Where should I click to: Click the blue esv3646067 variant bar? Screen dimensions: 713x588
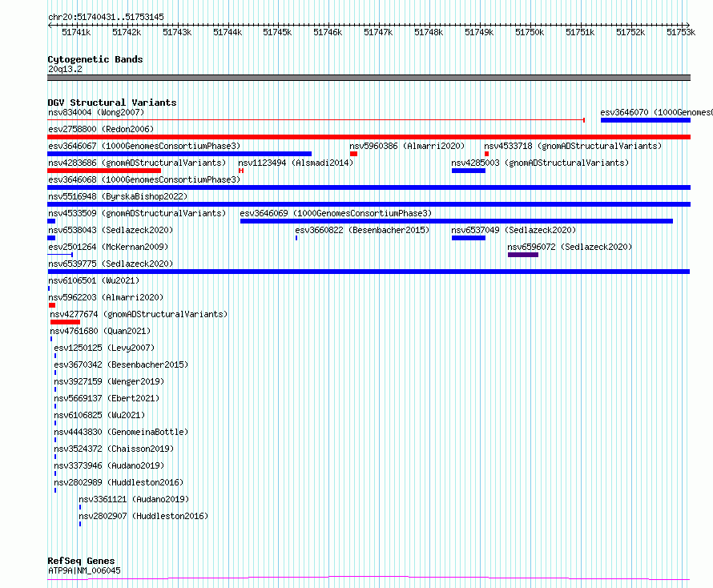179,154
